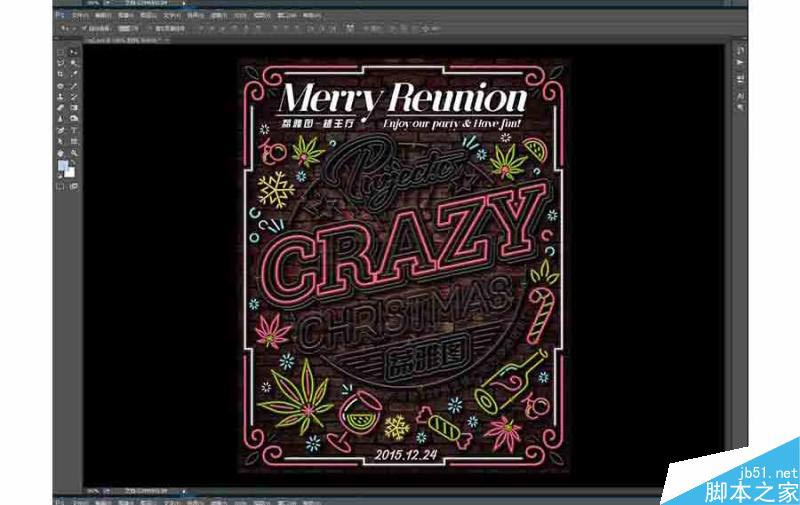
Task: Open the background color picker
Action: click(70, 172)
